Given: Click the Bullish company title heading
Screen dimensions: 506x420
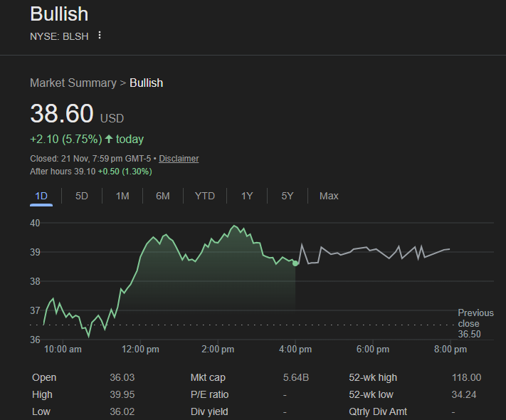Looking at the screenshot, I should click(x=59, y=14).
